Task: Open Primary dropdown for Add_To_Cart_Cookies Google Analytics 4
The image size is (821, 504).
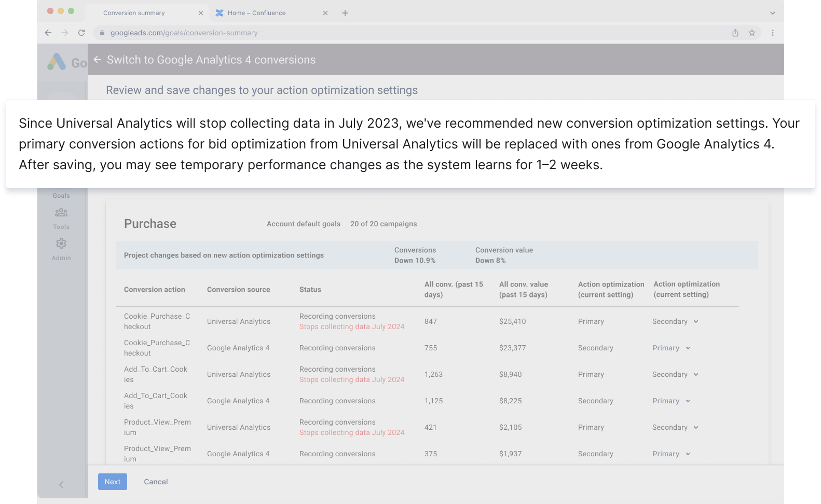Action: [672, 401]
